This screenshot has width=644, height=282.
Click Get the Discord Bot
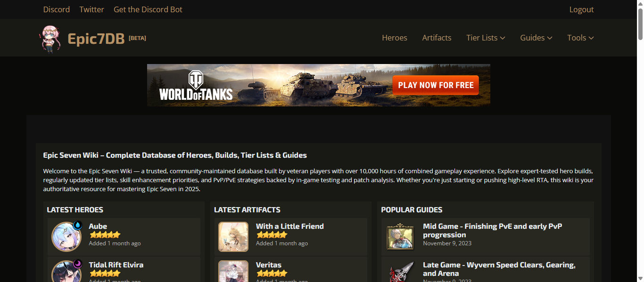[x=148, y=9]
